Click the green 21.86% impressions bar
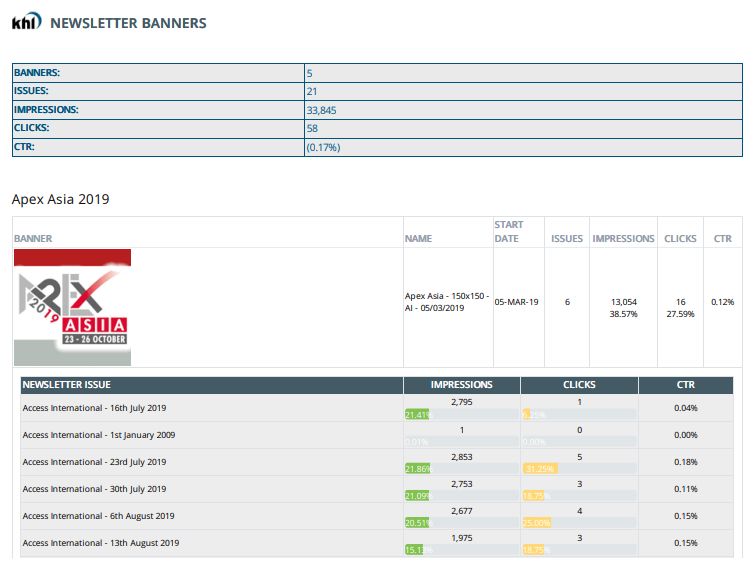Image resolution: width=755 pixels, height=568 pixels. click(x=417, y=468)
